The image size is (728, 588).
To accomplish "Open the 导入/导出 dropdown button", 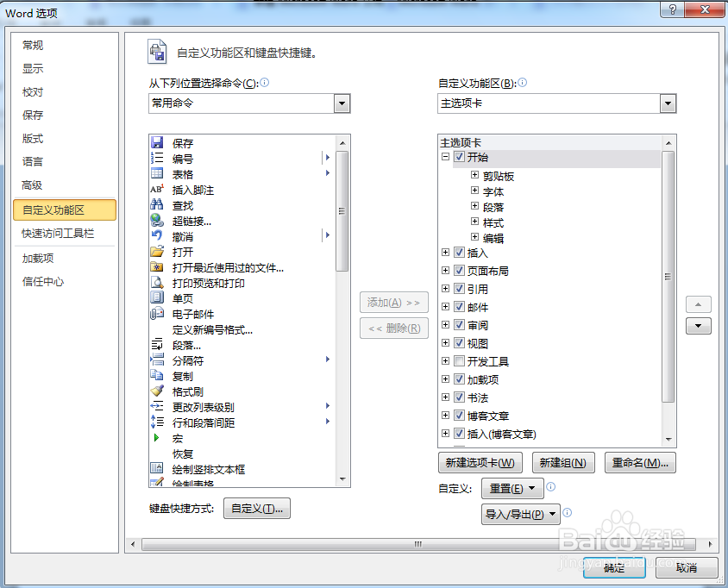I will pyautogui.click(x=520, y=514).
